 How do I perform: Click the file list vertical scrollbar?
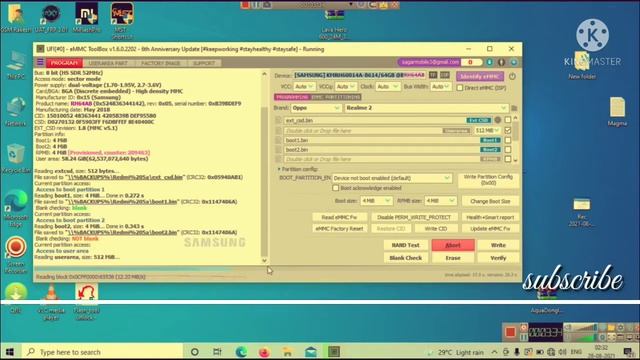516,139
